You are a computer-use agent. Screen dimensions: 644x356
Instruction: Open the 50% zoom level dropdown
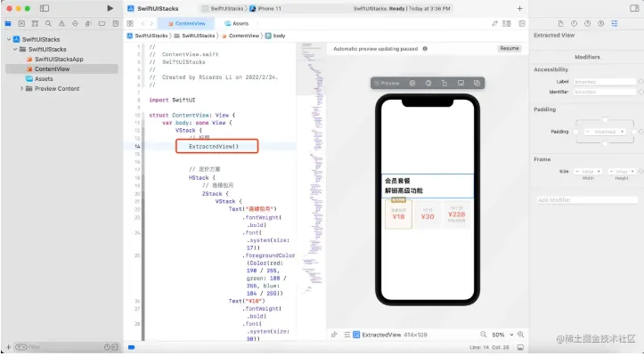tap(502, 335)
